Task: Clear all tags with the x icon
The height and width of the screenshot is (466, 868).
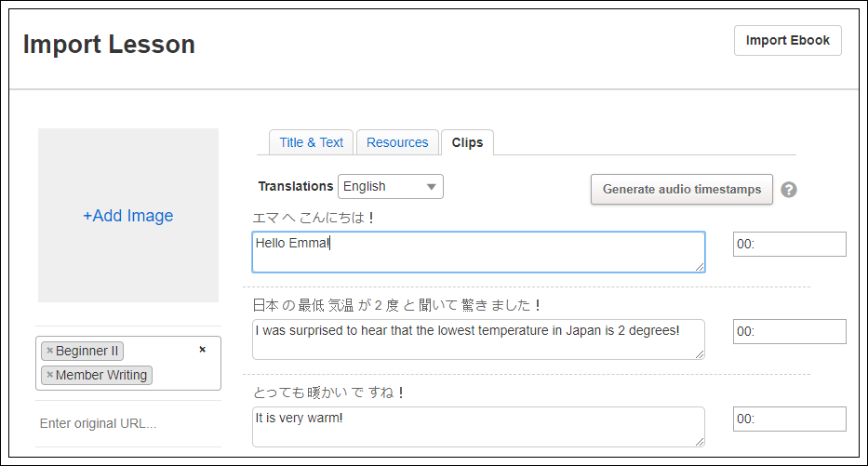Action: [203, 350]
